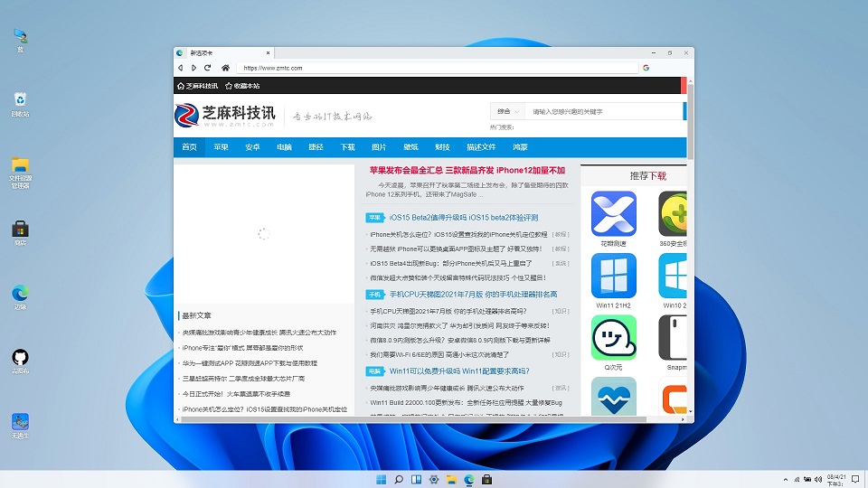Open the 图片 navigation tab
The image size is (868, 488).
[x=379, y=147]
